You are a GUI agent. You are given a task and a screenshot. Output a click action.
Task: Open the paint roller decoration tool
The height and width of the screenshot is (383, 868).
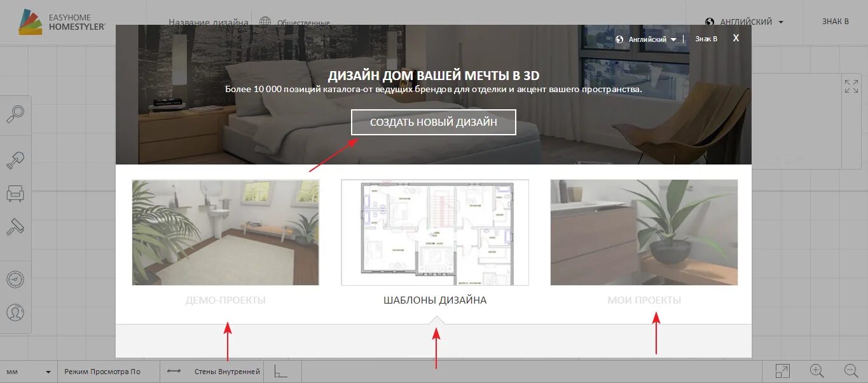pyautogui.click(x=16, y=227)
